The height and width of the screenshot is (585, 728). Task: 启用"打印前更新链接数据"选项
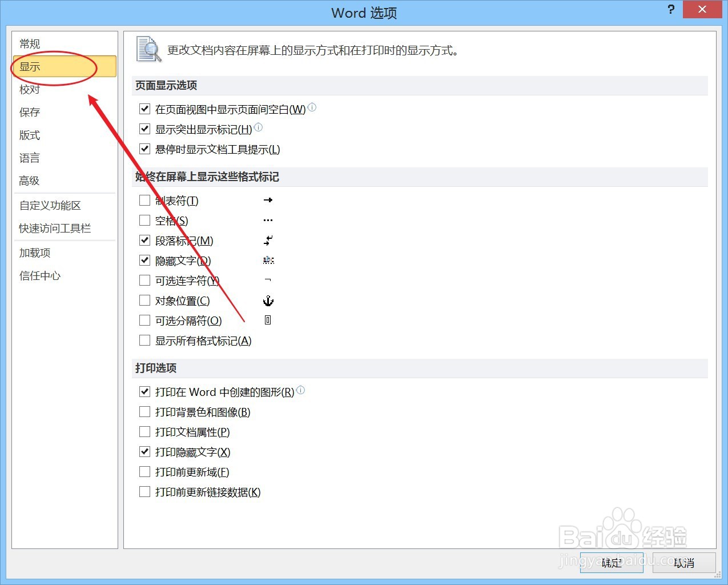[144, 491]
